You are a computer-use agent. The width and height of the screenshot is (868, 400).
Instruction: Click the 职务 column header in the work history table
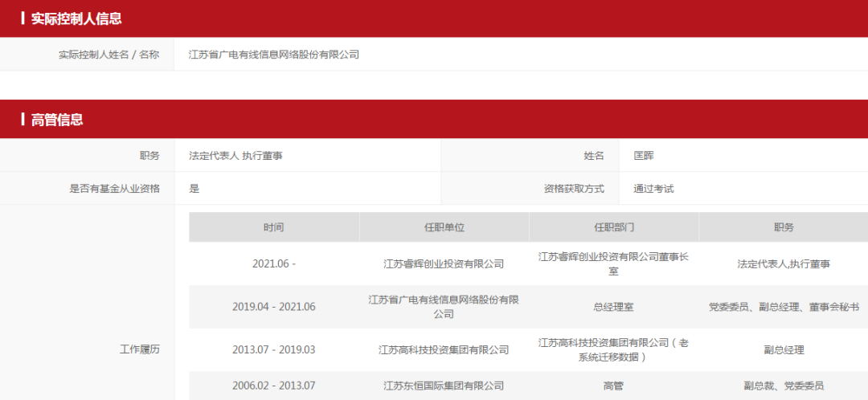[x=784, y=227]
